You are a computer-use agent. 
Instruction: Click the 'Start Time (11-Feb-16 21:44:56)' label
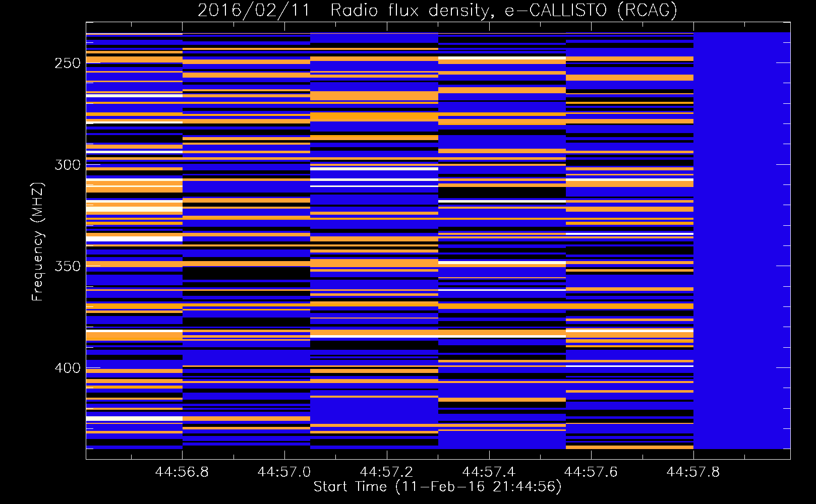(438, 487)
